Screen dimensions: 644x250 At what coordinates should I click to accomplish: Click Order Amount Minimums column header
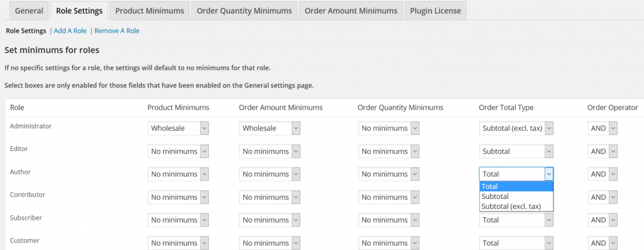(280, 108)
